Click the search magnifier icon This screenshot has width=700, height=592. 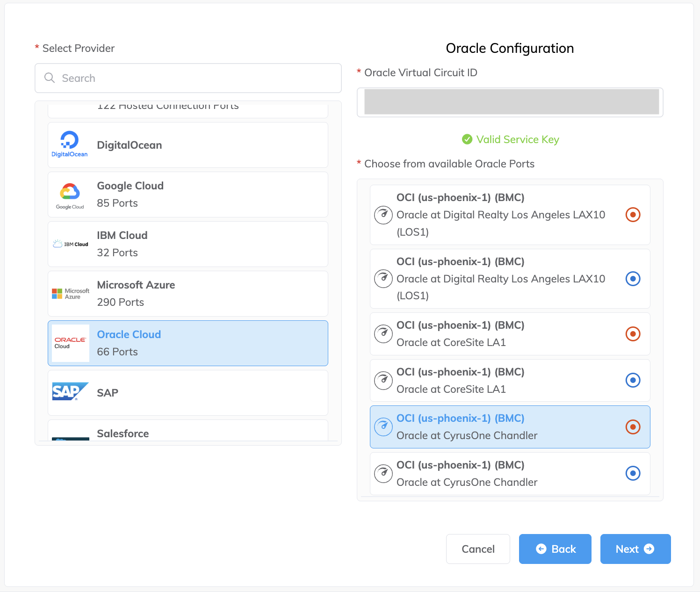coord(50,78)
